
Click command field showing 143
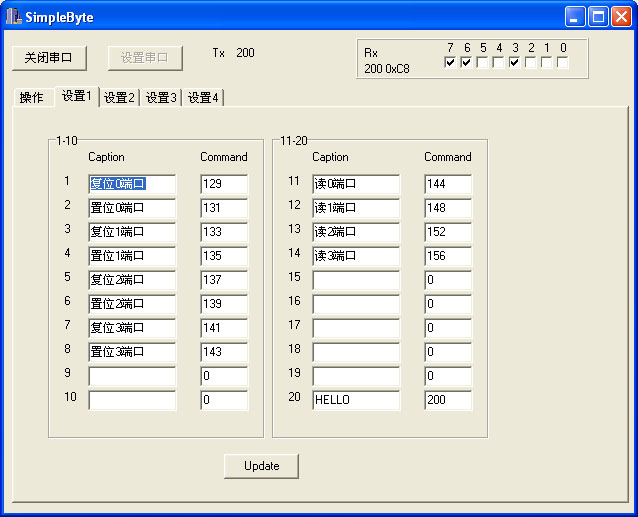coord(224,352)
